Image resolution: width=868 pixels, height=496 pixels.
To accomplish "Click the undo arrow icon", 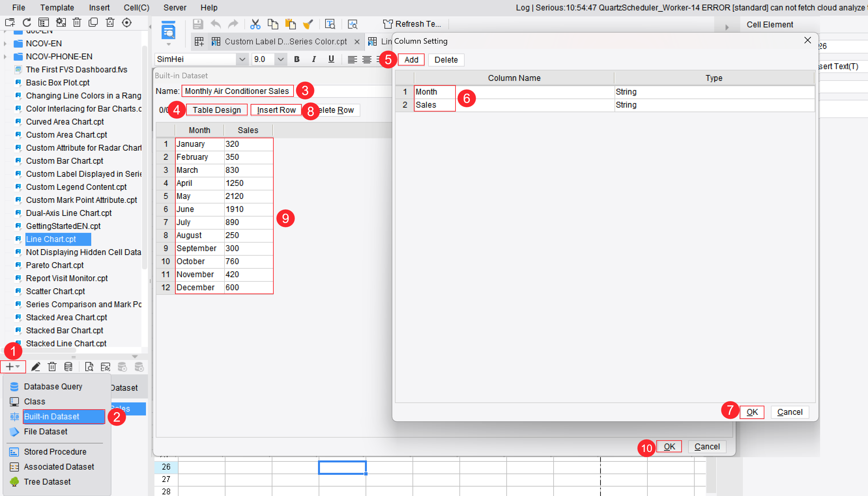I will pos(216,24).
